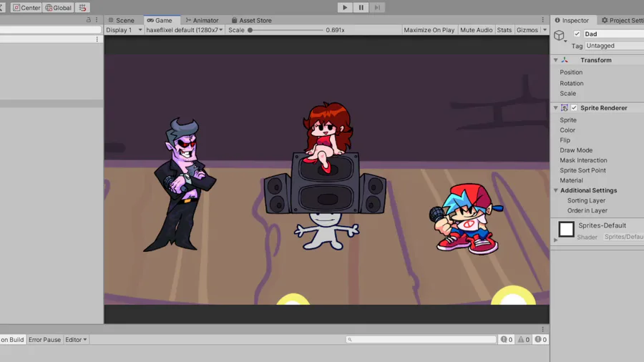644x362 pixels.
Task: Toggle the errors counter icon
Action: [x=540, y=339]
